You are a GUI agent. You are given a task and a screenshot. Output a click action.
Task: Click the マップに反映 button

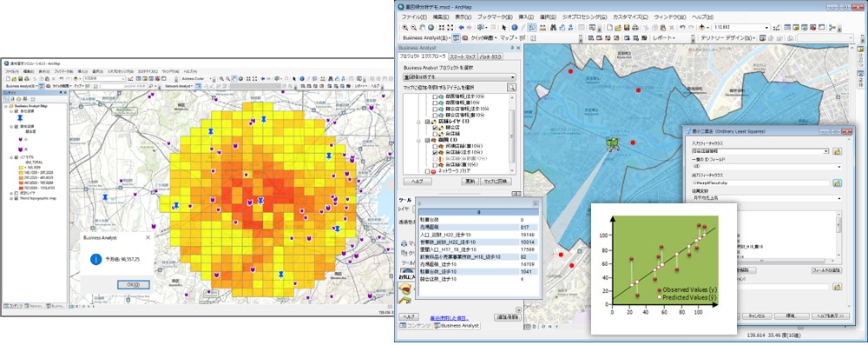496,181
